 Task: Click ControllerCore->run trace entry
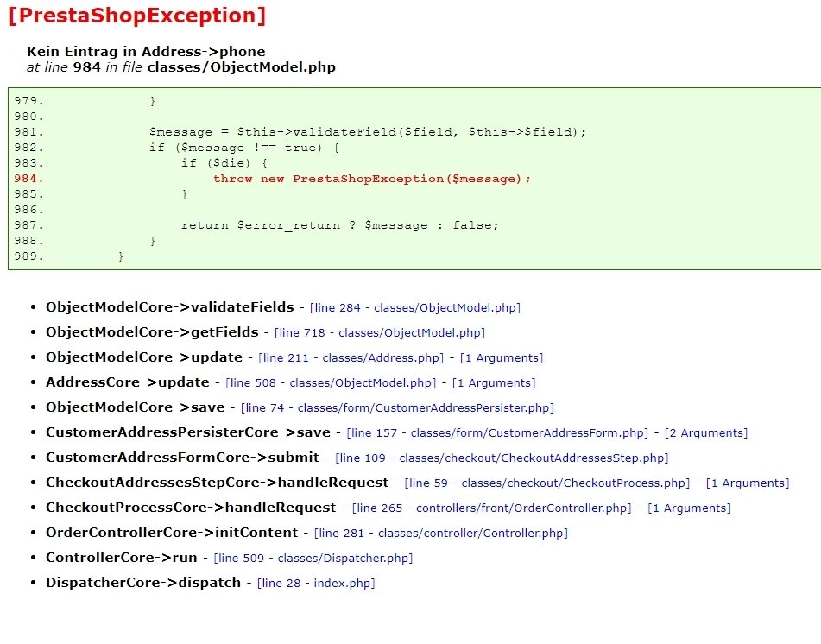click(x=122, y=559)
